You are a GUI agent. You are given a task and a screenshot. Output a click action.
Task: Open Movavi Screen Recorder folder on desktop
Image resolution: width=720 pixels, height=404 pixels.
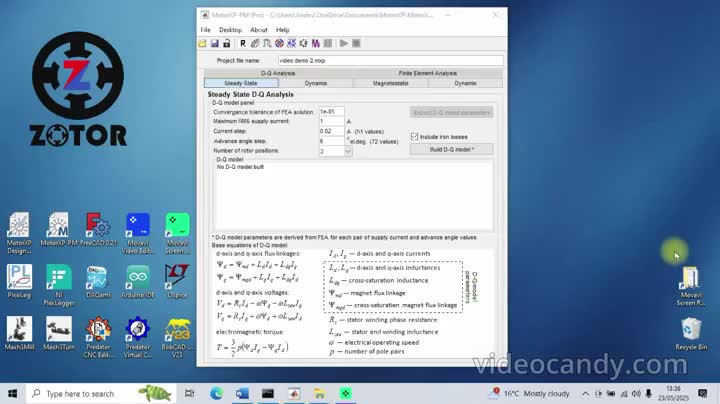(x=691, y=286)
